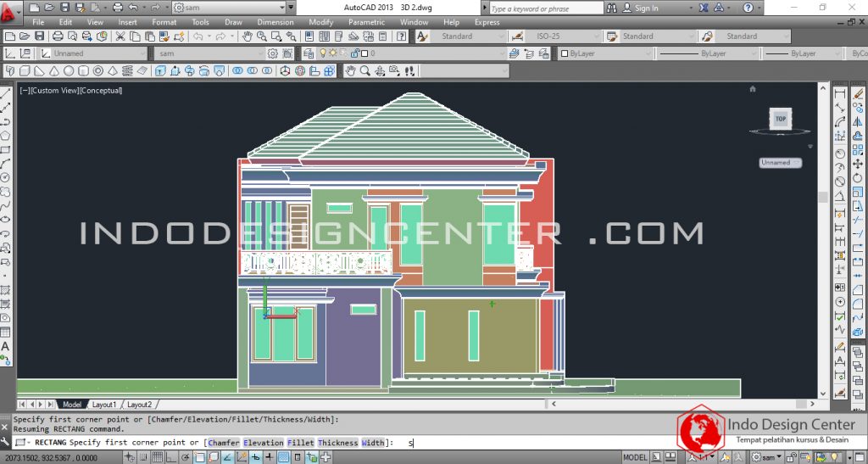The height and width of the screenshot is (464, 868).
Task: Open the Table Style Standard dropdown
Action: 657,36
